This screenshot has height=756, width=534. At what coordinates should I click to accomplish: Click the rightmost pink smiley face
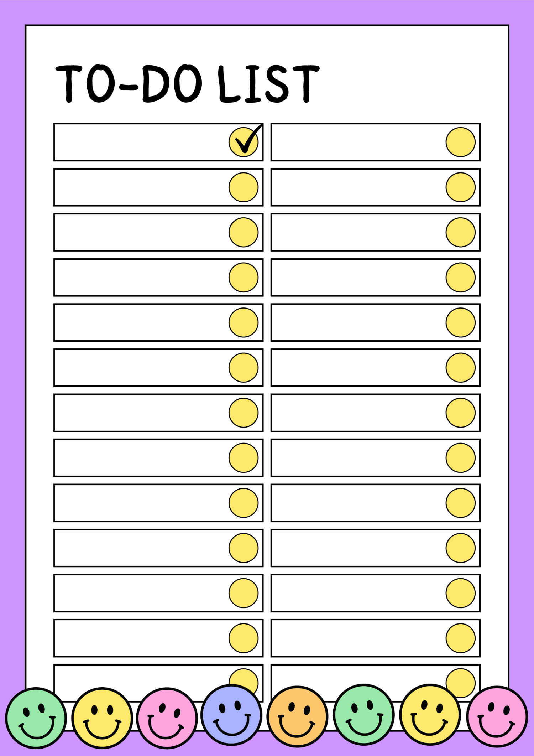coord(497,716)
